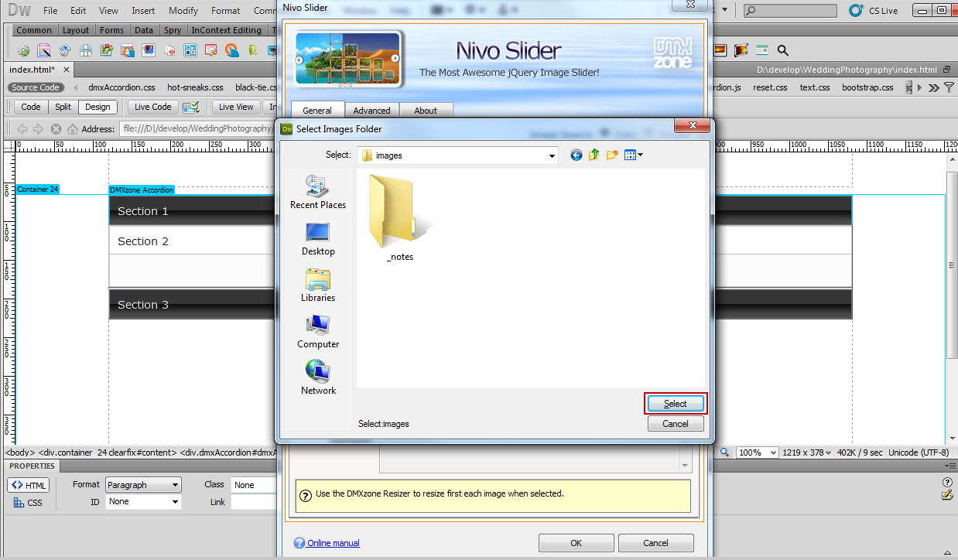The height and width of the screenshot is (560, 958).
Task: Select the Data tab of Insert bar
Action: (x=144, y=30)
